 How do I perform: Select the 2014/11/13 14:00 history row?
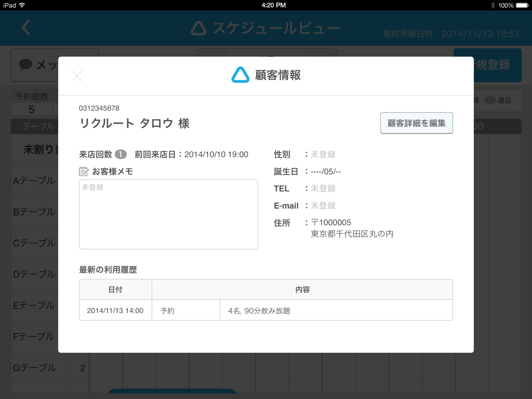[x=115, y=310]
